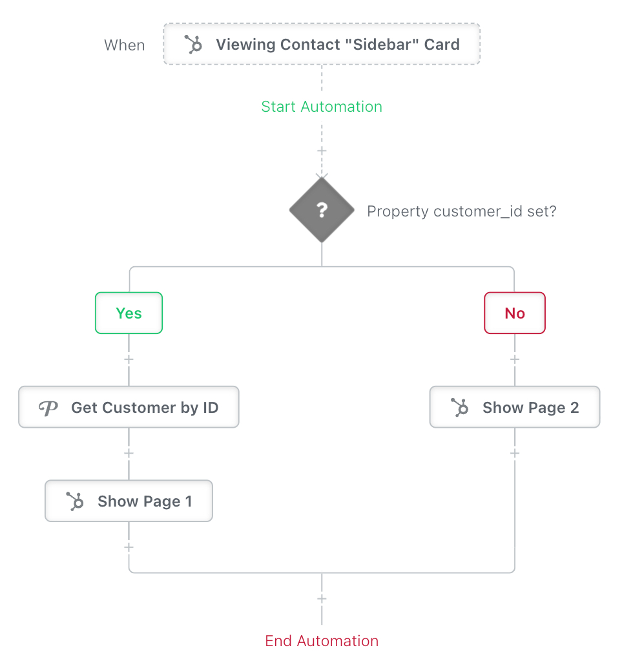Click the HubSpot icon on Show Page 2
Screen dimensions: 622x672
pyautogui.click(x=460, y=408)
